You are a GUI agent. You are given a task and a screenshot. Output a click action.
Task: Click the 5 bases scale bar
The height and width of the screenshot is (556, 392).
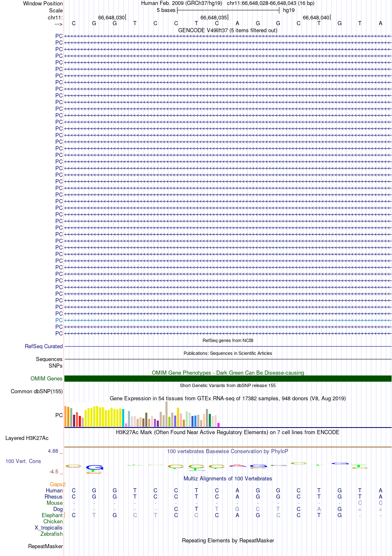(x=228, y=10)
